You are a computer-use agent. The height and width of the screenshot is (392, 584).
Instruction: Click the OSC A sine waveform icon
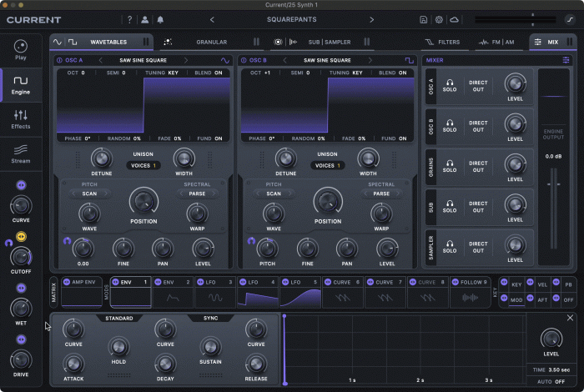(x=225, y=60)
